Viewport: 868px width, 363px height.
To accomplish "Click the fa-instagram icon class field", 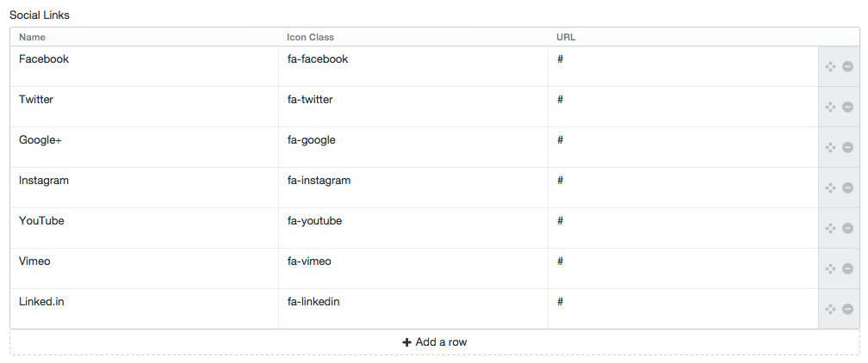I will pyautogui.click(x=413, y=188).
